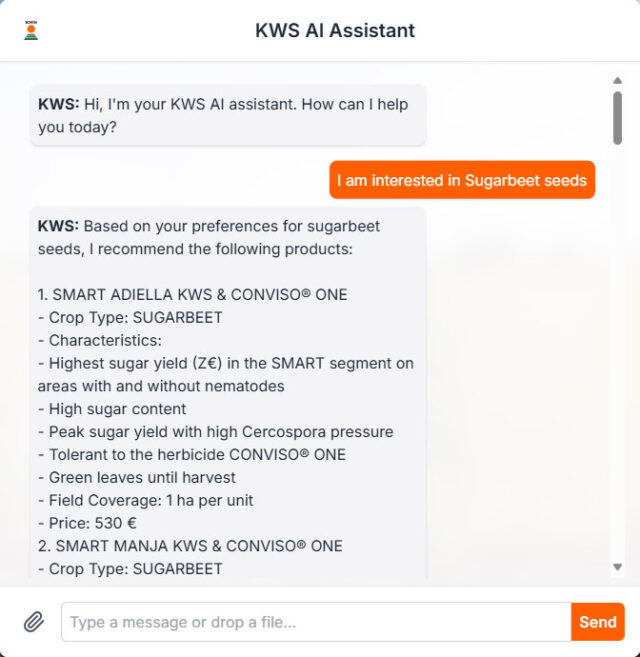This screenshot has width=640, height=657.
Task: Click the KWS greeting message bubble
Action: pyautogui.click(x=228, y=115)
